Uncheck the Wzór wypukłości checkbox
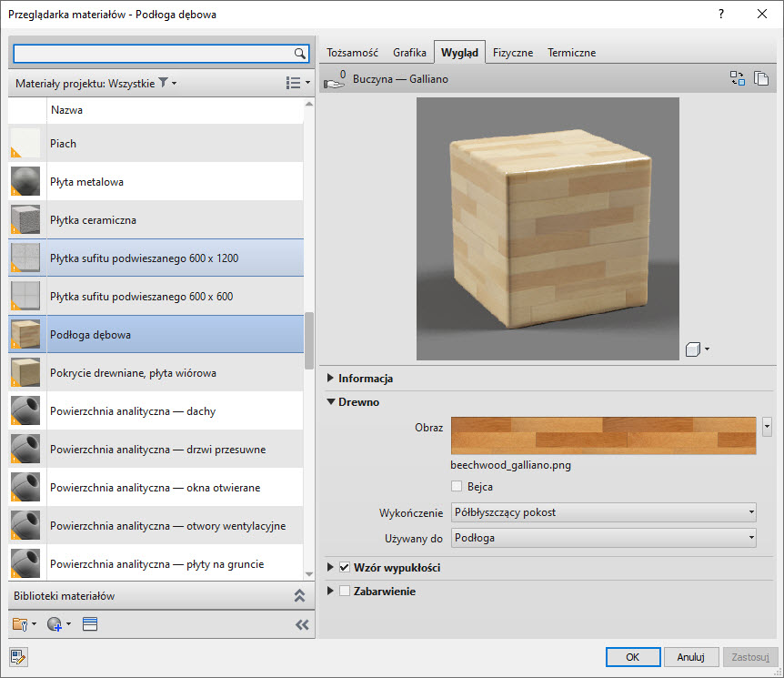This screenshot has height=678, width=784. point(345,568)
